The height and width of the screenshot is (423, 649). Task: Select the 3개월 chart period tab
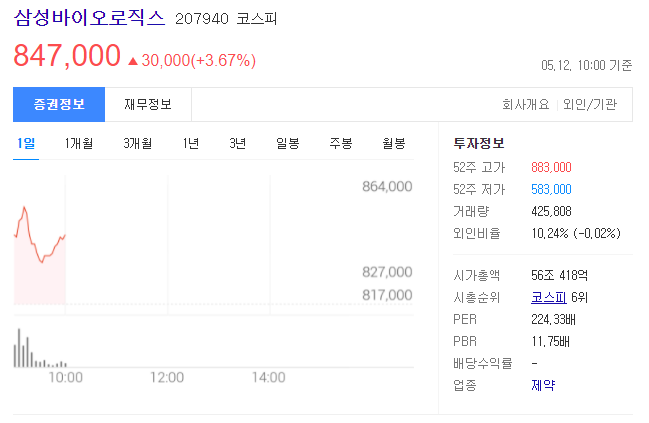(137, 144)
